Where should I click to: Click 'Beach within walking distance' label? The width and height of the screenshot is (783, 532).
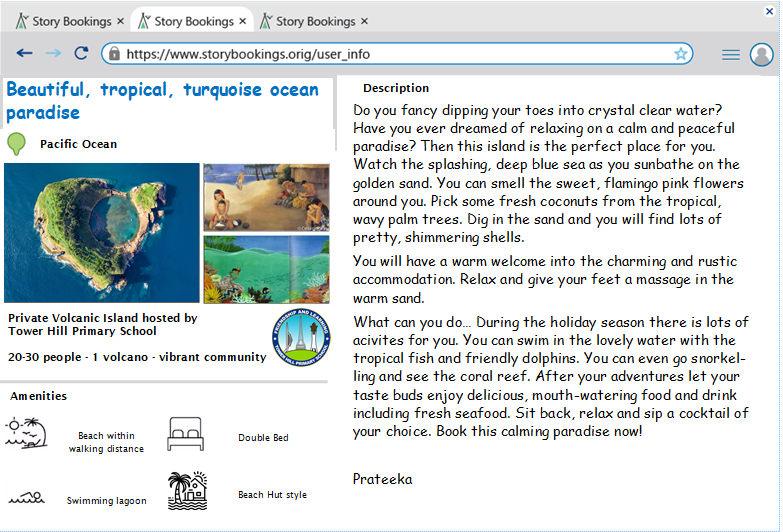click(x=106, y=442)
